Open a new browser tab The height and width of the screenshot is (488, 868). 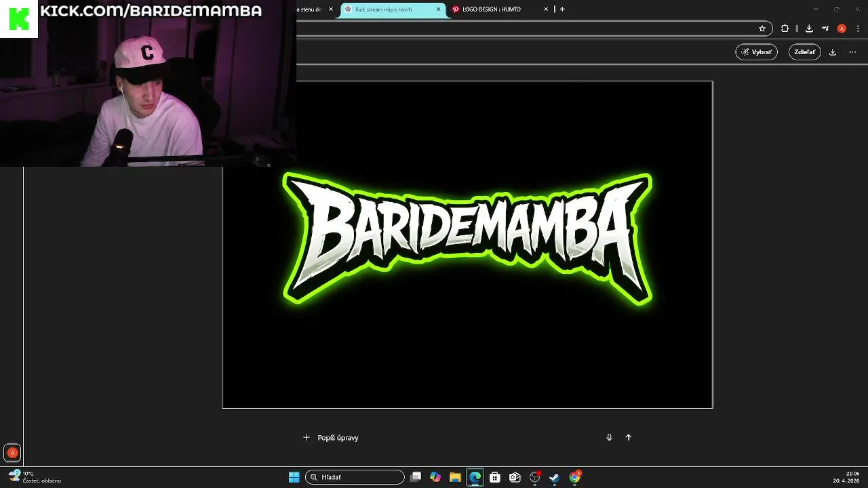pyautogui.click(x=562, y=9)
